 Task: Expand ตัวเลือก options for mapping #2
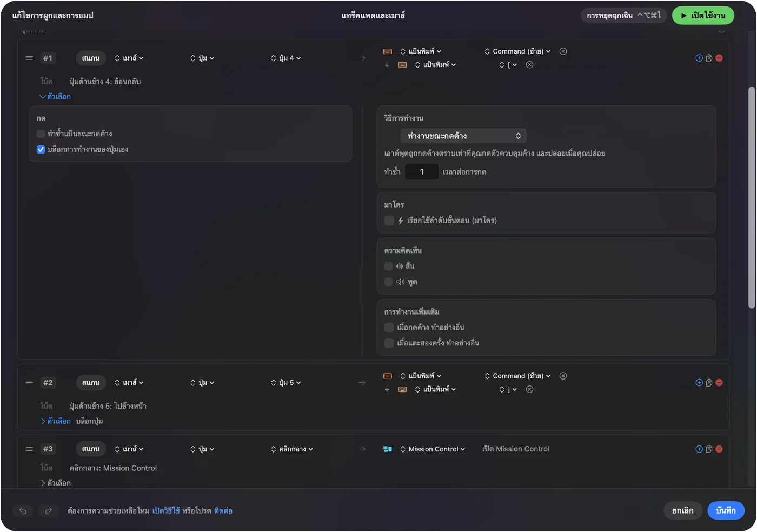click(x=55, y=421)
